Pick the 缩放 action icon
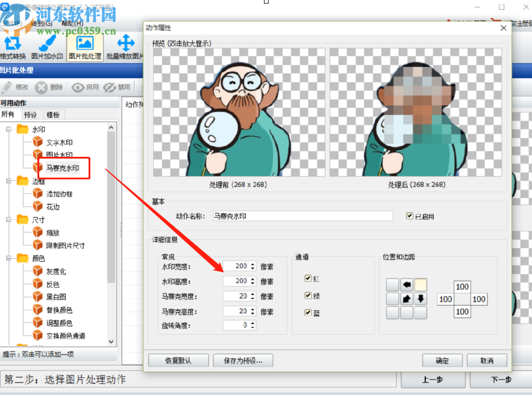This screenshot has height=395, width=532. [37, 232]
